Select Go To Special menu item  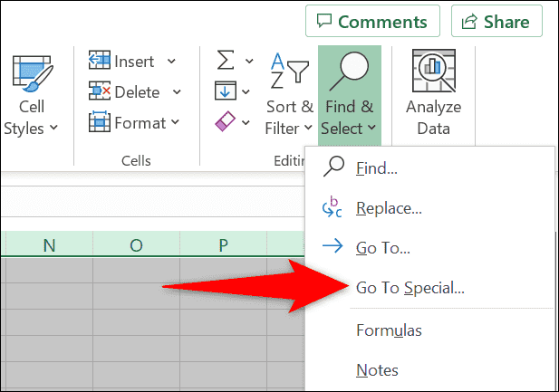coord(410,288)
